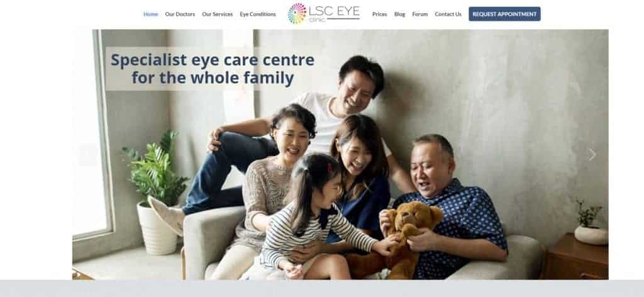Go to the Our Doctors page
Viewport: 644px width, 297px height.
pos(180,14)
